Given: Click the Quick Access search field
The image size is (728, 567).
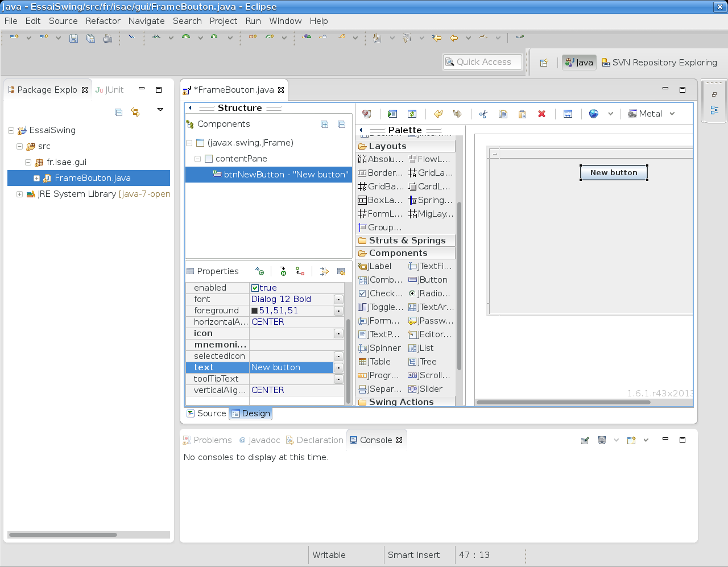Looking at the screenshot, I should tap(483, 62).
